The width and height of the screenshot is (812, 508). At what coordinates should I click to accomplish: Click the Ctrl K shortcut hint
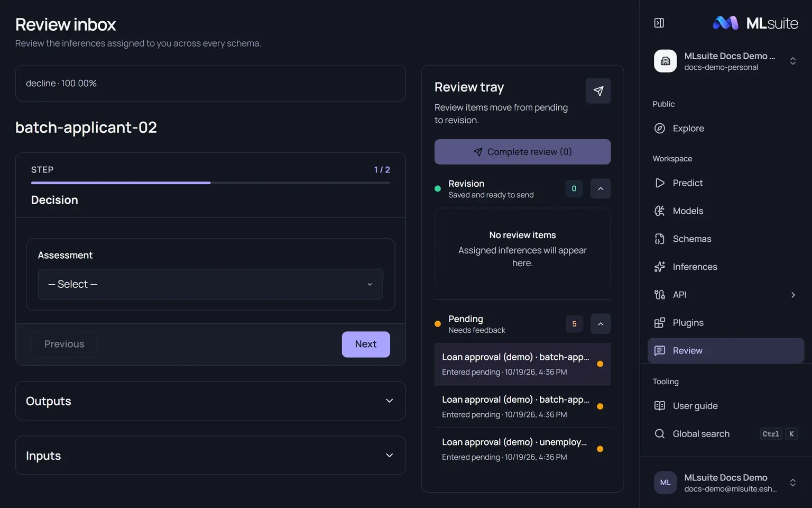tap(779, 434)
